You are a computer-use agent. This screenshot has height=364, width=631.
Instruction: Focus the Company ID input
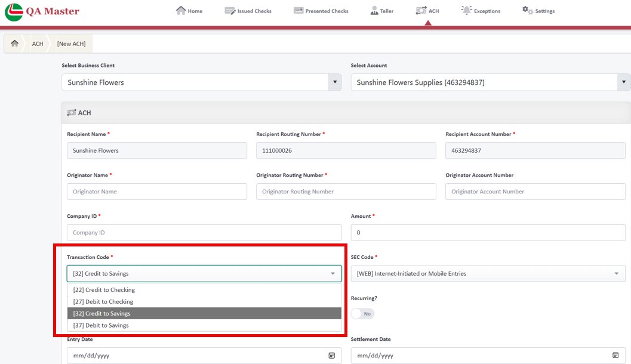coord(204,233)
